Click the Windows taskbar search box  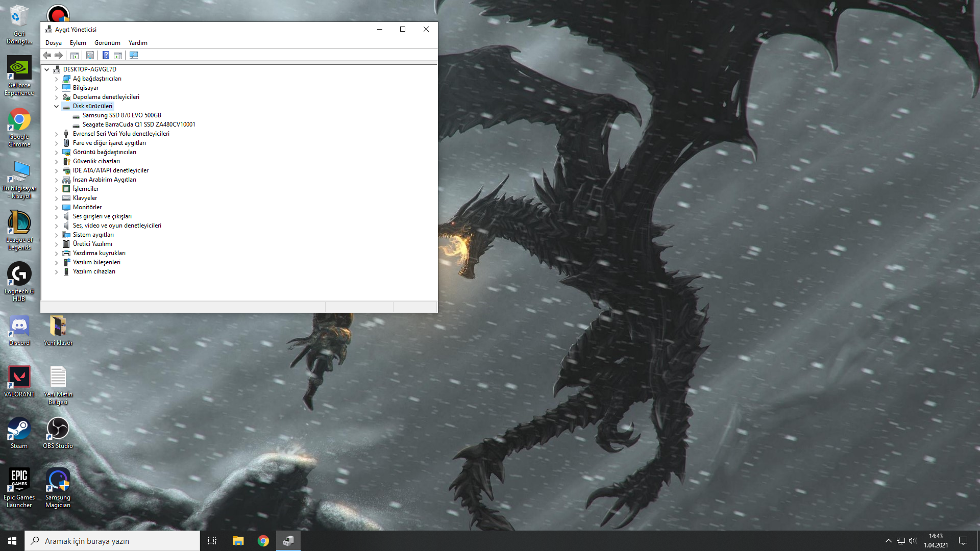click(x=112, y=541)
